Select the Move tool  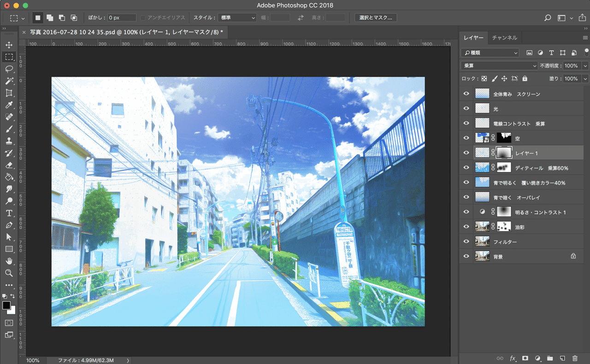[x=9, y=45]
